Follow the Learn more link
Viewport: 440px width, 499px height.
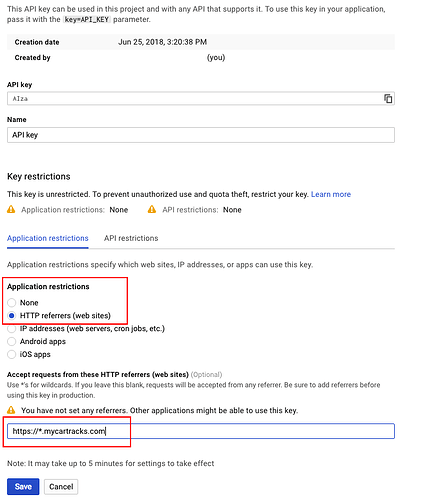pos(331,194)
